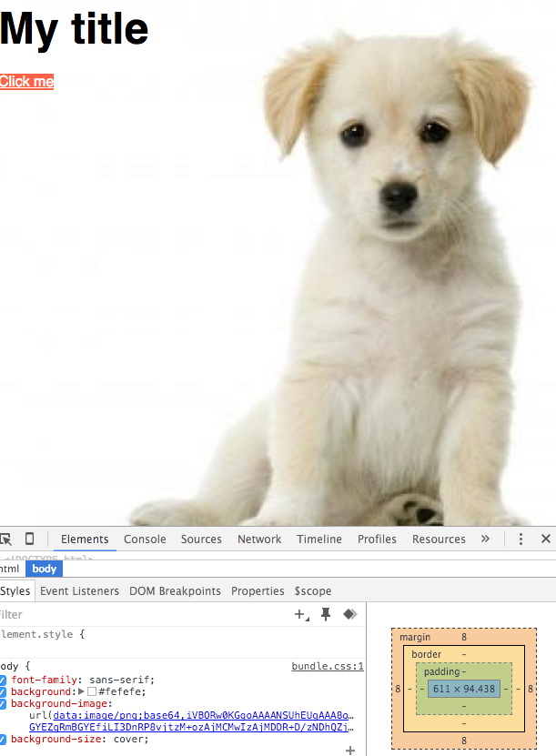Viewport: 556px width, 756px height.
Task: Open the Network tab
Action: 259,539
